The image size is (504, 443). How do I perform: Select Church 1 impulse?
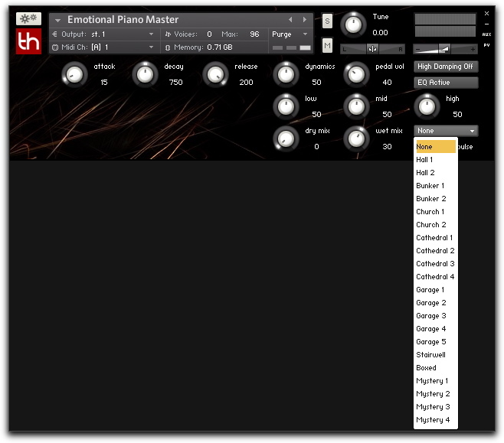436,211
